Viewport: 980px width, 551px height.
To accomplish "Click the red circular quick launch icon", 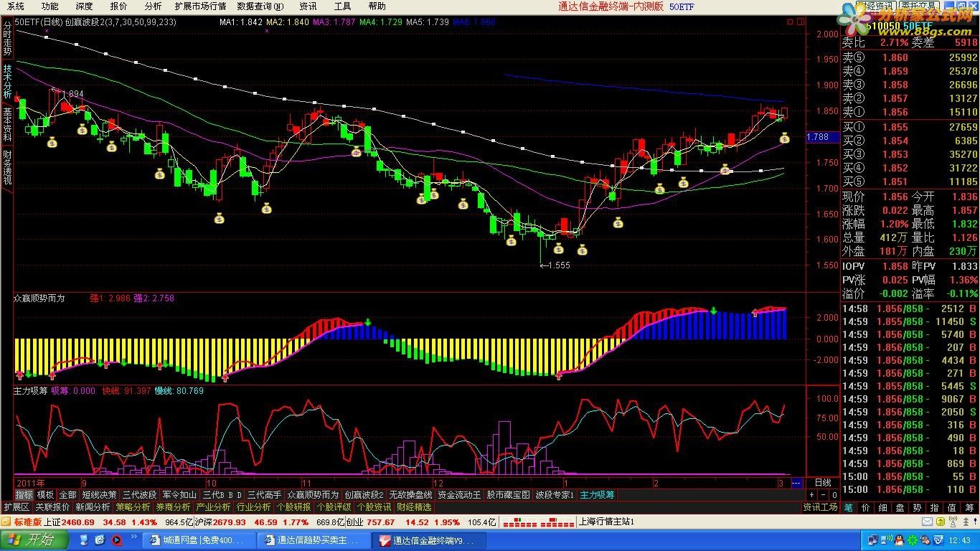I will tap(116, 540).
